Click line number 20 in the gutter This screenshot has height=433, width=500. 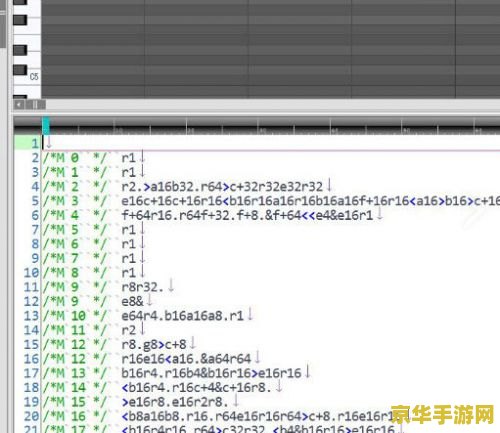click(x=32, y=416)
